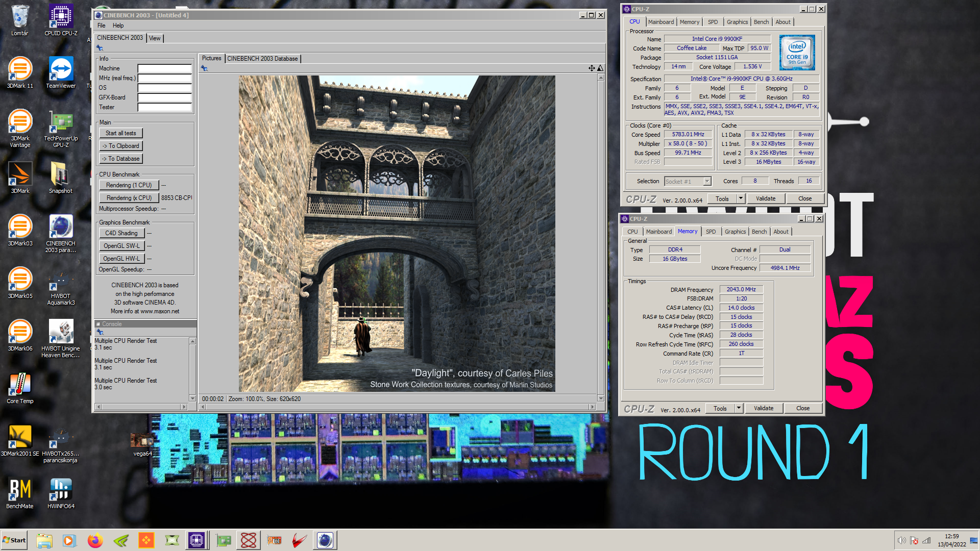Screen dimensions: 980x551
Task: Click the To Database button
Action: pos(121,159)
